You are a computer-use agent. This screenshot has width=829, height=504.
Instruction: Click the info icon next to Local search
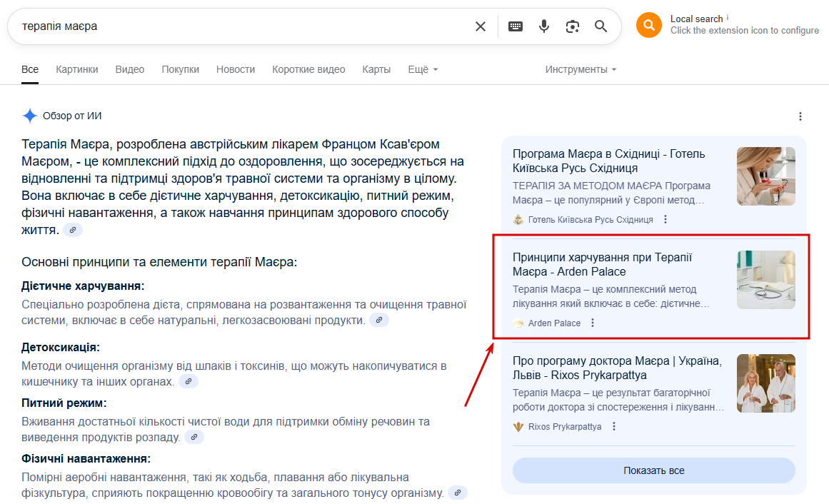(x=728, y=17)
